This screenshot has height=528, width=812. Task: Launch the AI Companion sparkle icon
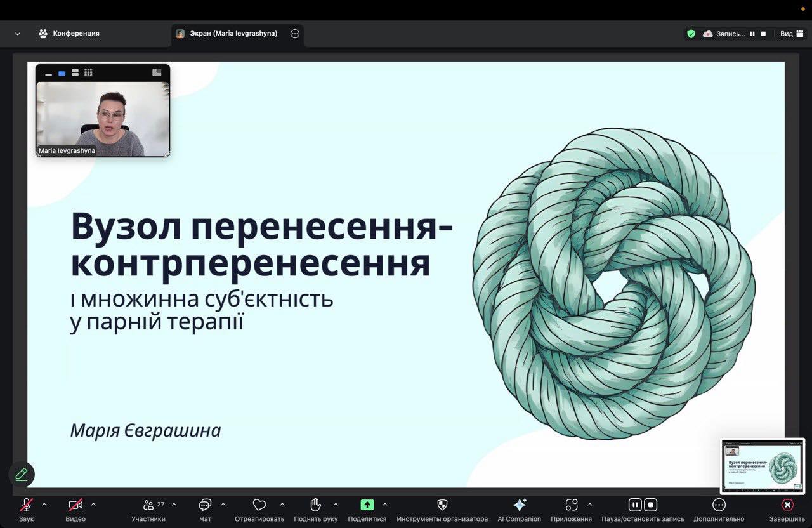pyautogui.click(x=519, y=505)
